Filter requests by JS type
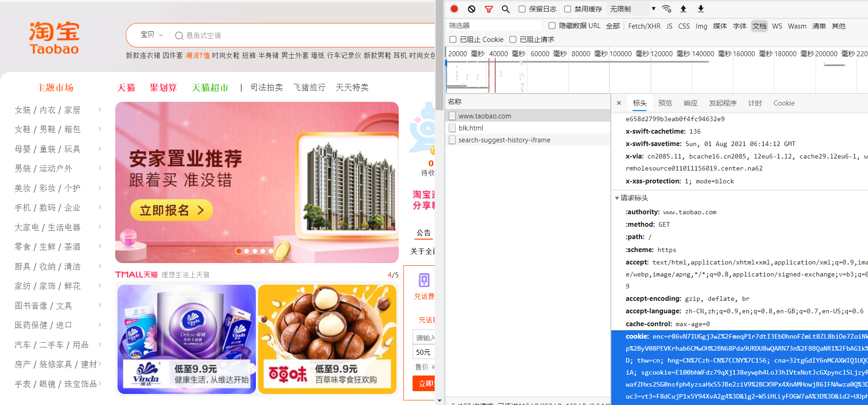The height and width of the screenshot is (405, 868). click(669, 26)
